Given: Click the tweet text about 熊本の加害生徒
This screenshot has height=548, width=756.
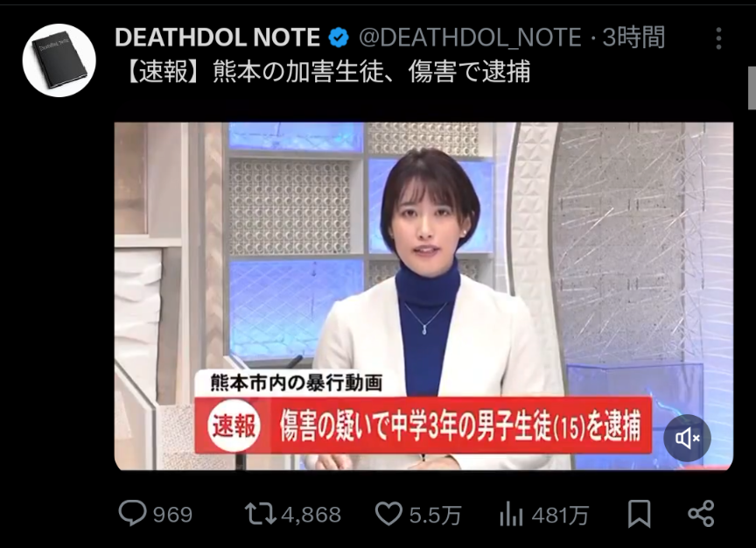Looking at the screenshot, I should pyautogui.click(x=326, y=72).
